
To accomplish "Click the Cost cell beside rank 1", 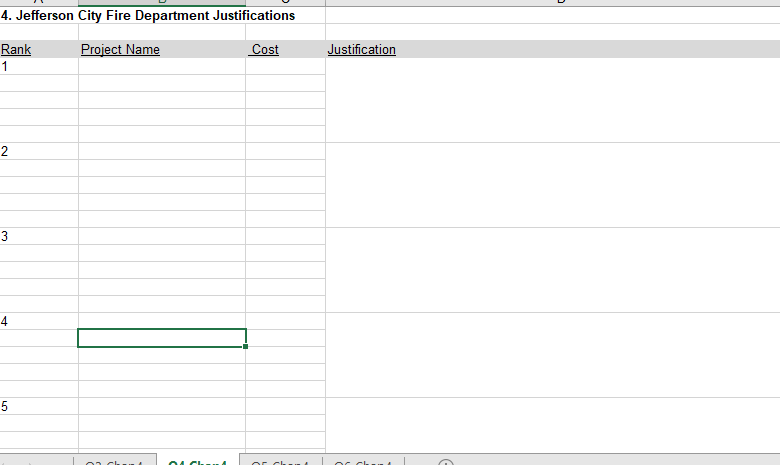I will click(286, 66).
